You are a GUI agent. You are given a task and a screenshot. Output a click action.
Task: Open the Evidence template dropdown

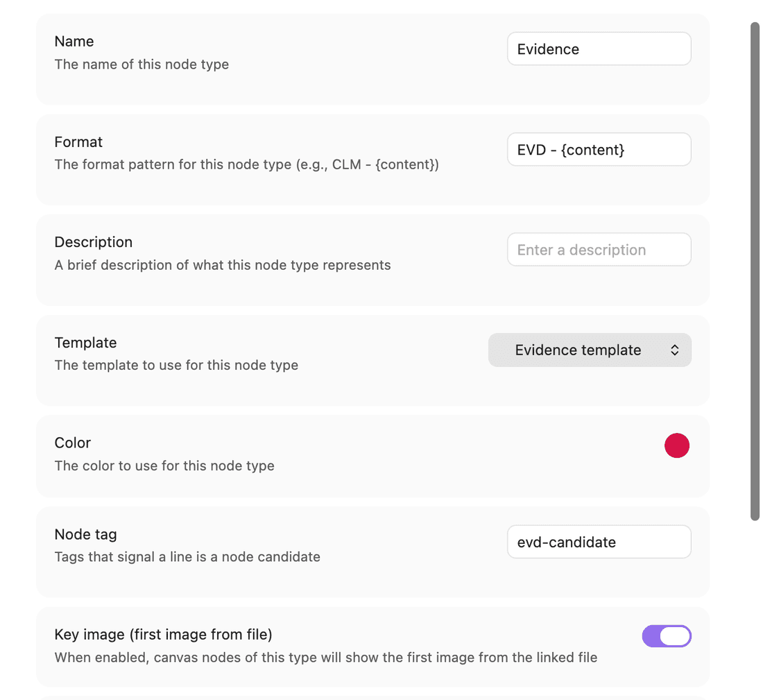pos(590,350)
